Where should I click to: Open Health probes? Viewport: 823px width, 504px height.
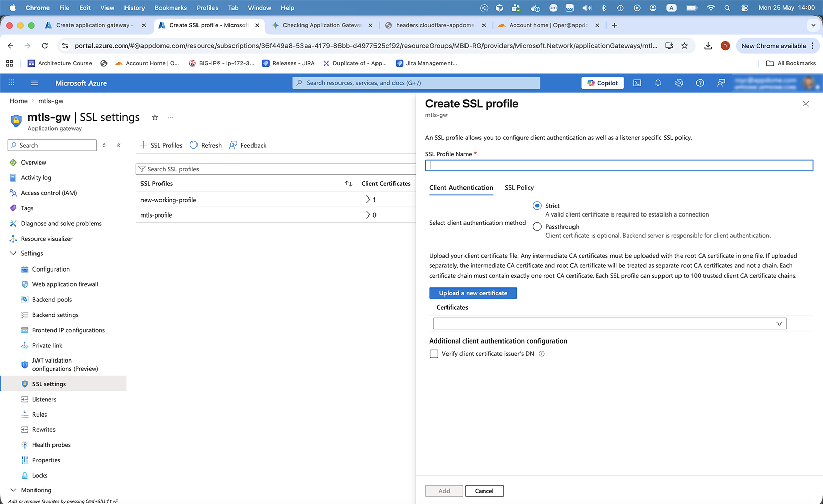pyautogui.click(x=51, y=445)
